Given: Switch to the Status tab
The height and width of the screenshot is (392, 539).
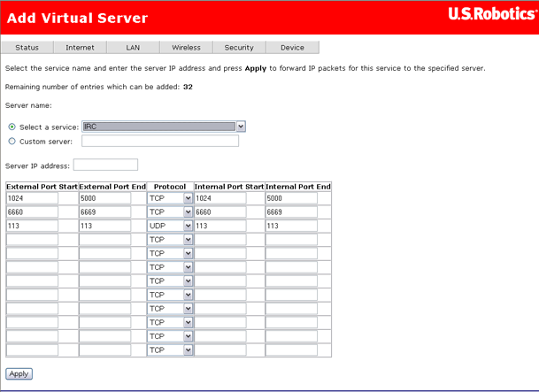Looking at the screenshot, I should (27, 48).
